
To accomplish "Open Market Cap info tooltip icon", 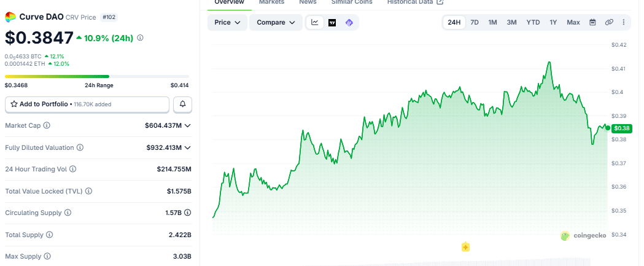I will tap(47, 125).
